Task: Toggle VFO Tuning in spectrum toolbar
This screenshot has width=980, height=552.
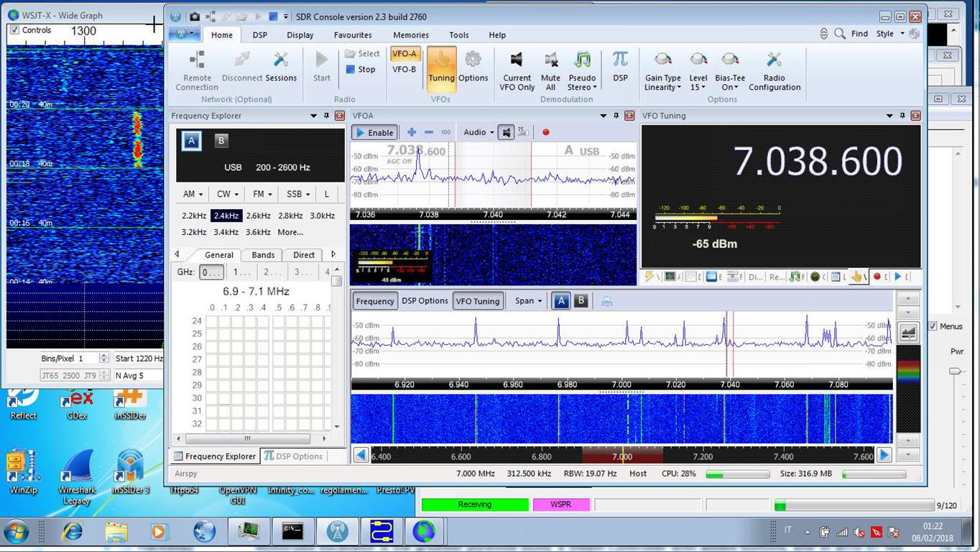Action: (x=477, y=301)
